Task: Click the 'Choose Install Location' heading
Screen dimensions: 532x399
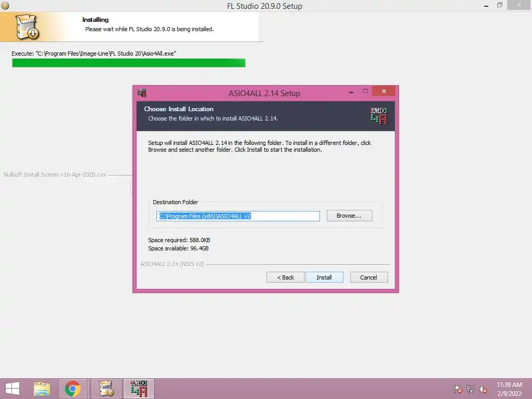Action: pyautogui.click(x=179, y=109)
